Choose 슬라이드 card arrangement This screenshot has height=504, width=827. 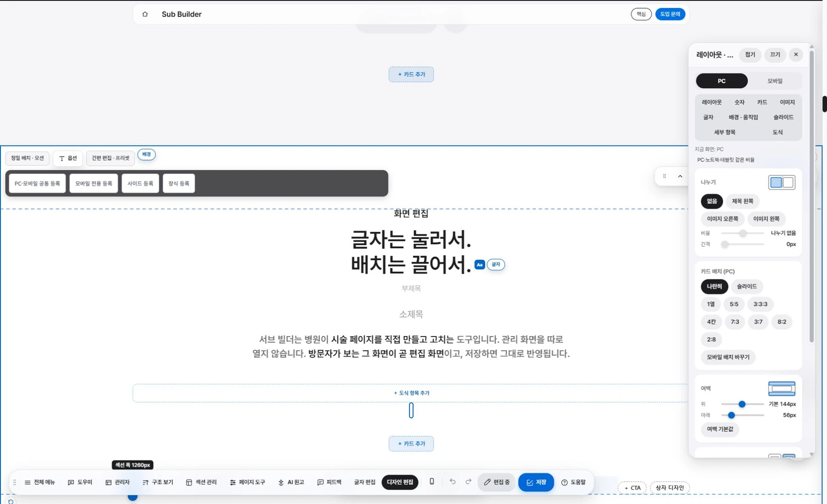pos(747,286)
